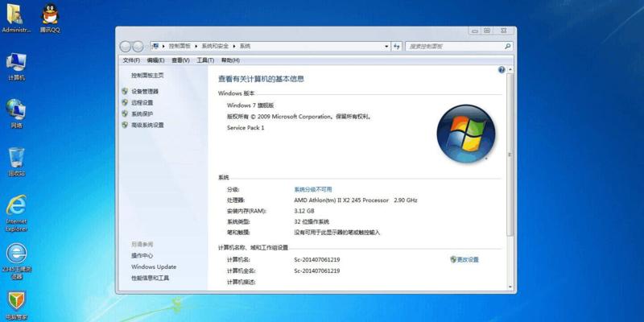The image size is (644, 322).
Task: Click the Back navigation arrow button
Action: coord(126,47)
